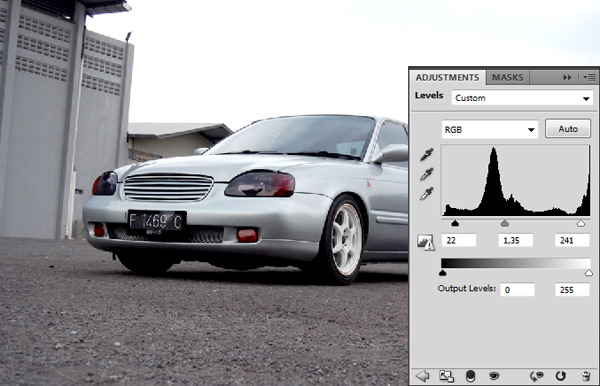Image resolution: width=600 pixels, height=386 pixels.
Task: Select the white point eyedropper
Action: tap(426, 194)
